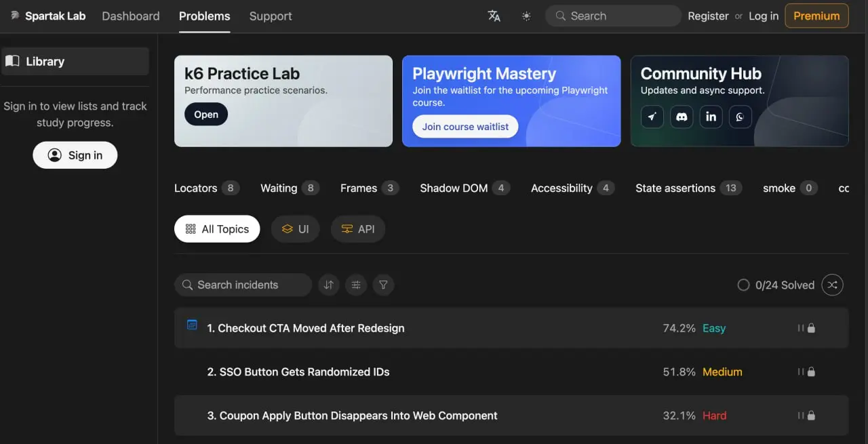868x444 pixels.
Task: Filter by the State assertions tag
Action: point(688,188)
